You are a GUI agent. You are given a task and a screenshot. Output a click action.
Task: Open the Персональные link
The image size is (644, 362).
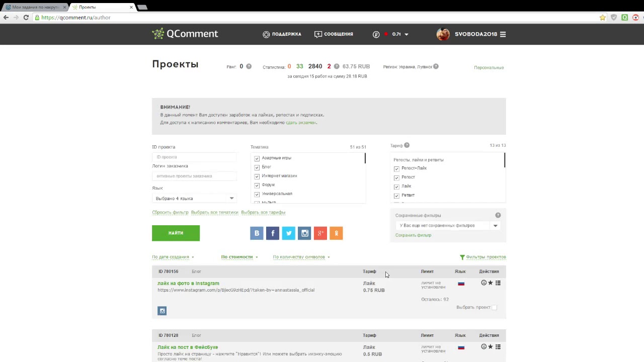(x=489, y=67)
